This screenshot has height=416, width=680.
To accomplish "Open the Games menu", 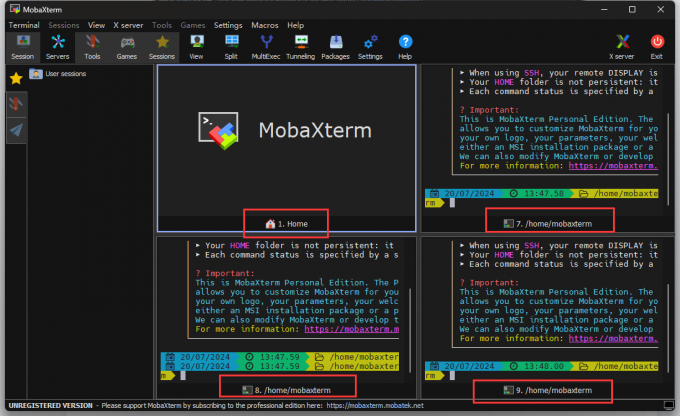I will [x=193, y=25].
